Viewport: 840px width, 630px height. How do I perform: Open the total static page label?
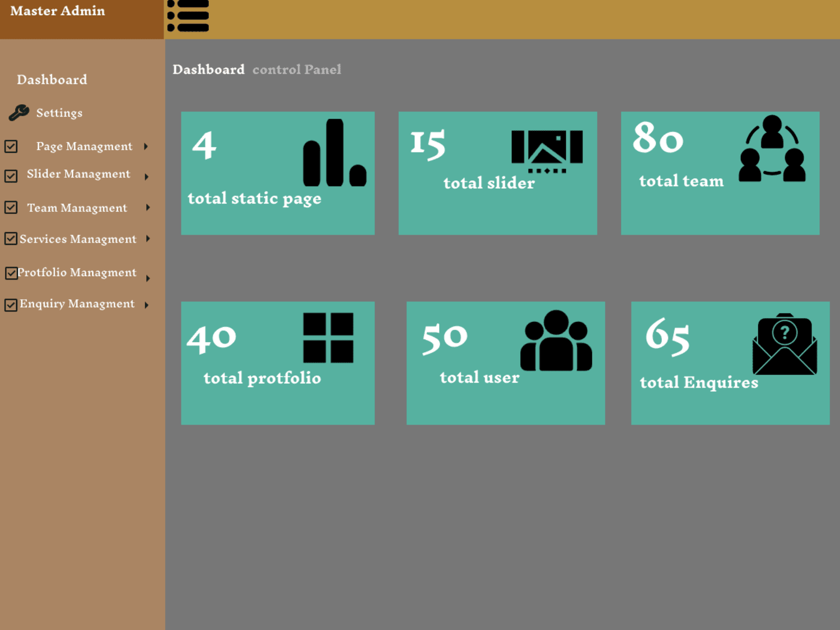[x=254, y=199]
